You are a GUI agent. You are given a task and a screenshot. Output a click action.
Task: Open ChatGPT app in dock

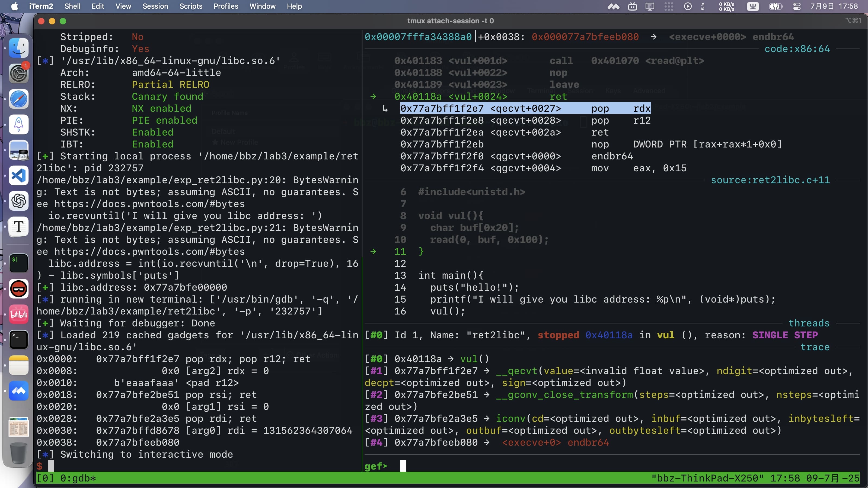[x=18, y=201]
